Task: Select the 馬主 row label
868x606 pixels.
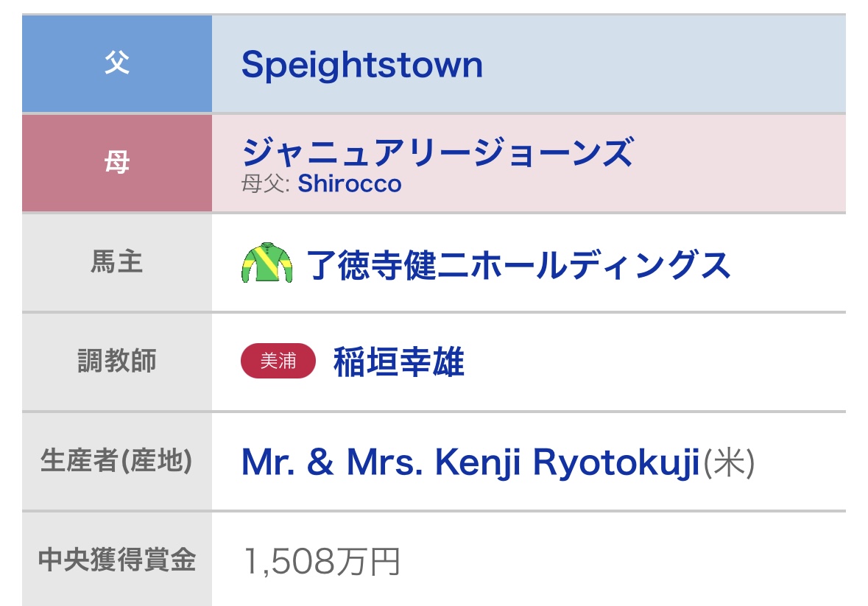Action: [117, 263]
